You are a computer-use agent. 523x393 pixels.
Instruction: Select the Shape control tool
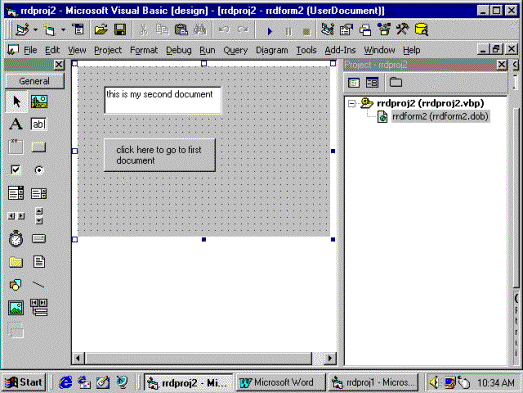click(16, 285)
